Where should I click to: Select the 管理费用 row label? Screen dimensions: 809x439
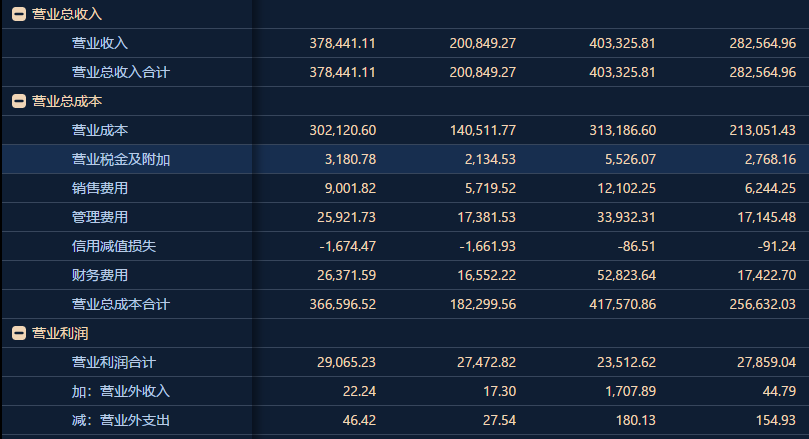pyautogui.click(x=100, y=217)
